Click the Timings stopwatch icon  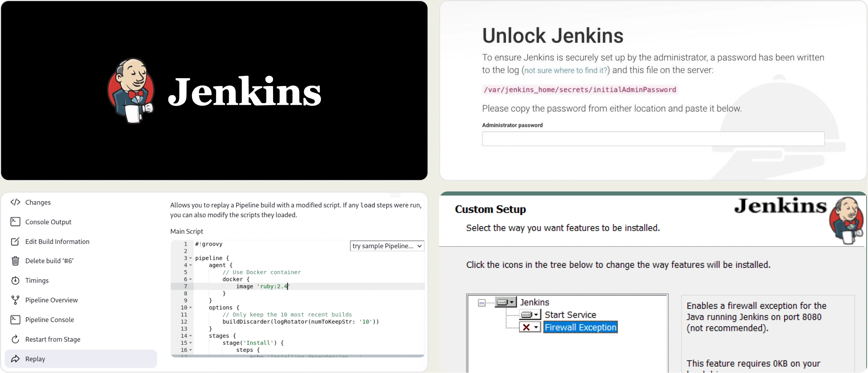tap(15, 280)
